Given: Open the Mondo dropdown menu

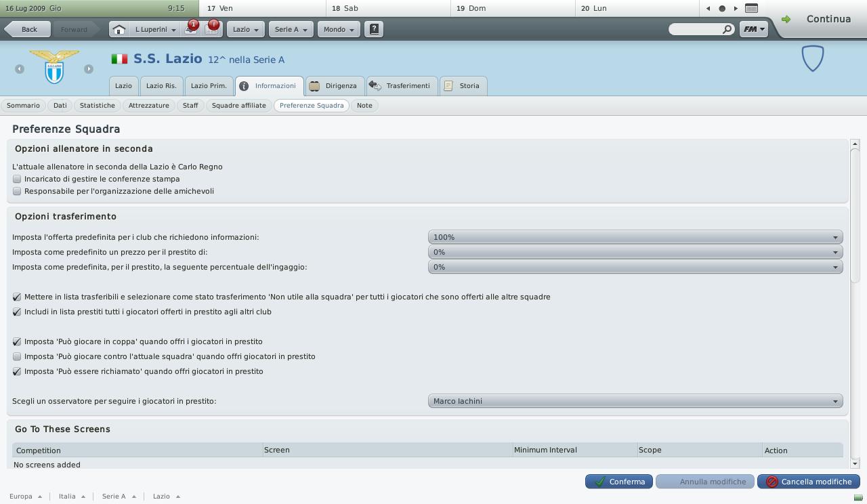Looking at the screenshot, I should pos(339,29).
